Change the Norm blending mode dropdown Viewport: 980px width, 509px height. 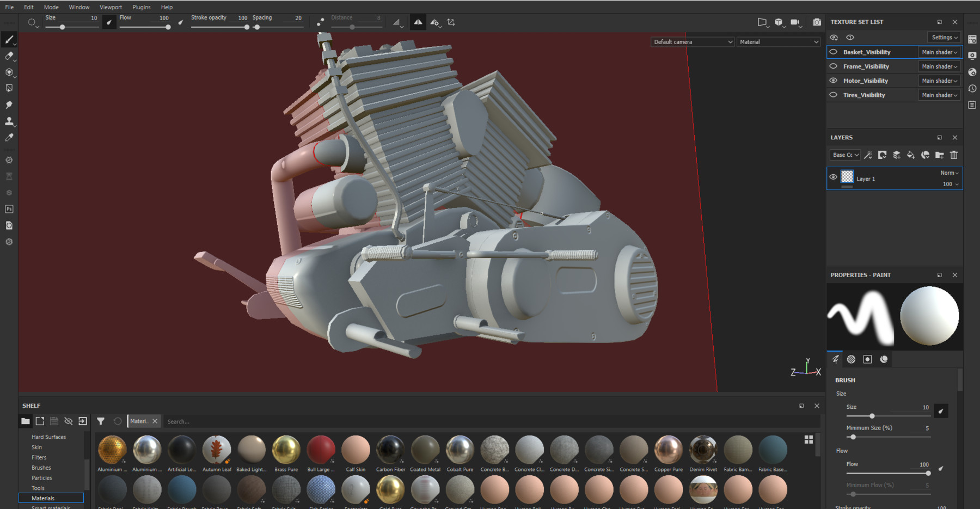point(951,173)
